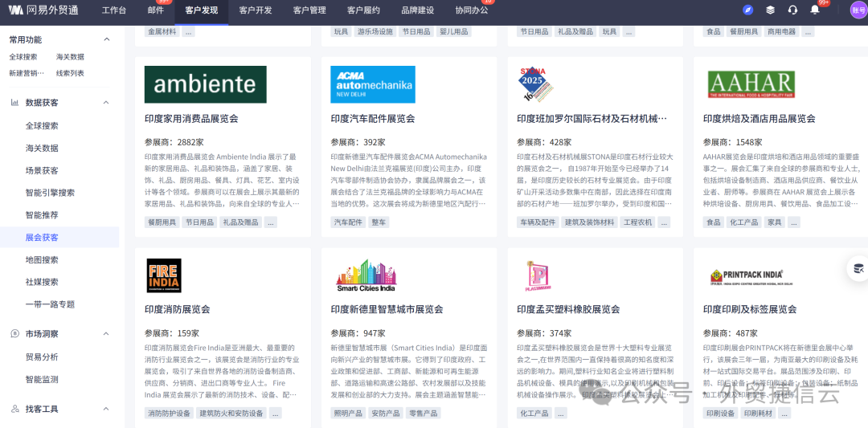This screenshot has width=868, height=428.
Task: Open the ACMA automechanika logo
Action: tap(373, 84)
